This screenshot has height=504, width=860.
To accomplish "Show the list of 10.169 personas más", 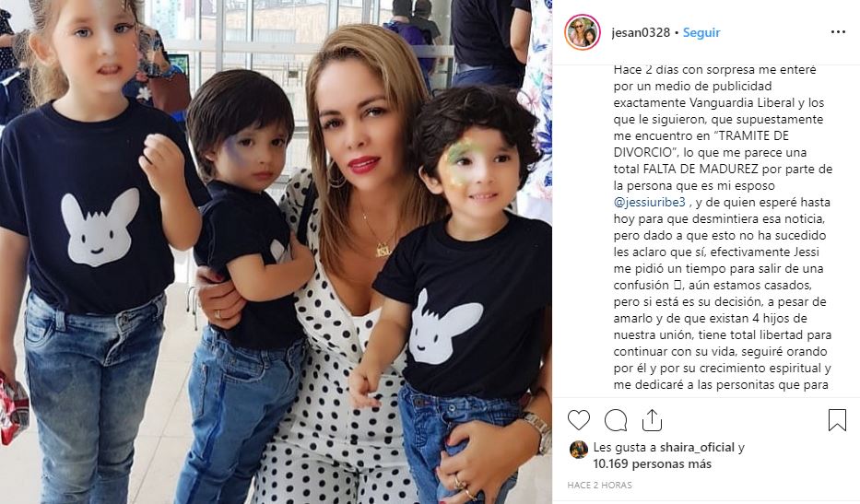I will (652, 464).
